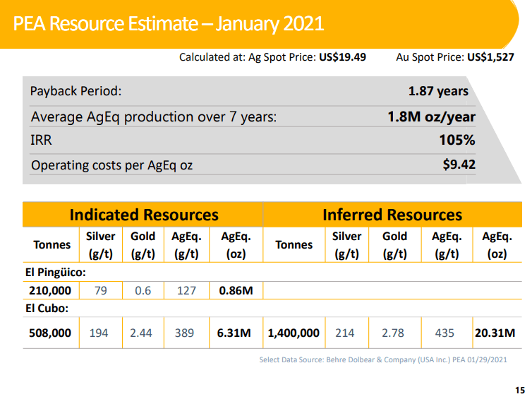This screenshot has height=399, width=532.
Task: Click the 'El Cubo:' row label
Action: [47, 309]
